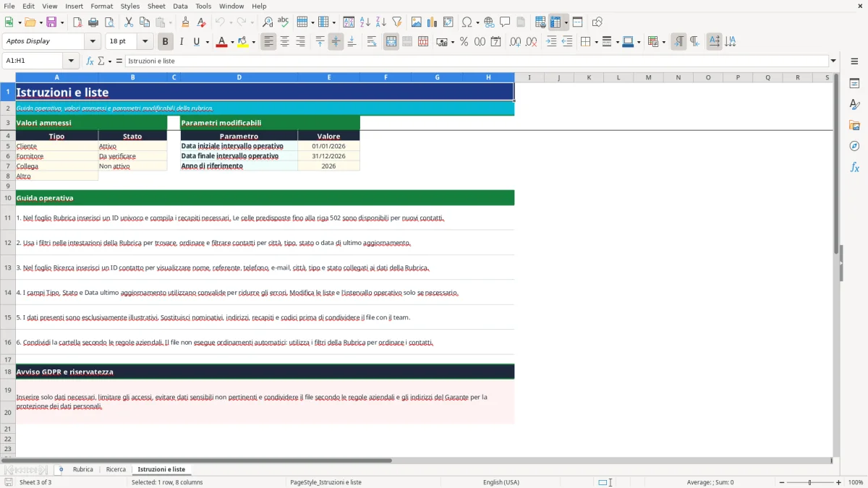The width and height of the screenshot is (868, 488).
Task: Select row 10 header
Action: pos(8,197)
